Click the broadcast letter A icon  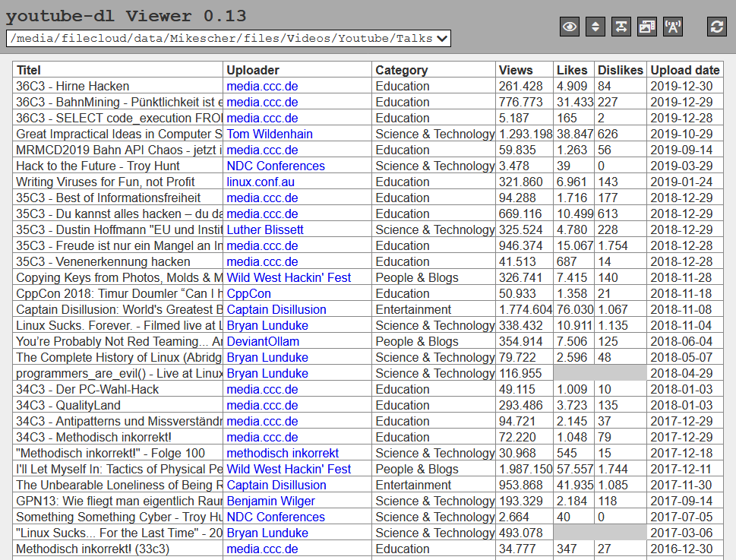(x=673, y=27)
